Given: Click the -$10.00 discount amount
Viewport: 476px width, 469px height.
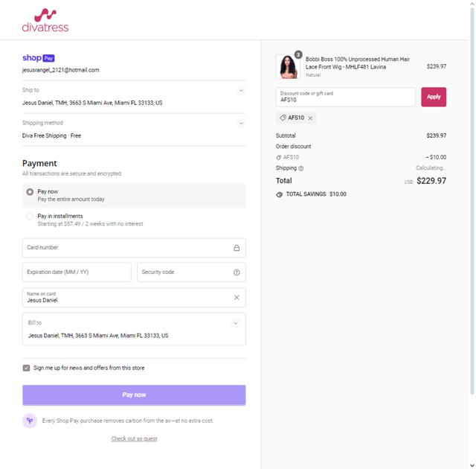Looking at the screenshot, I should tap(436, 157).
